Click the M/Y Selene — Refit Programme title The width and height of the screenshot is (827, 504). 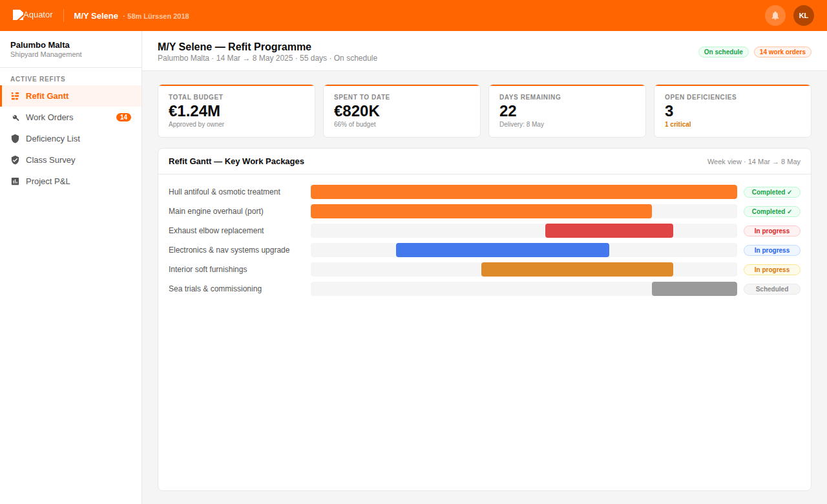[235, 47]
